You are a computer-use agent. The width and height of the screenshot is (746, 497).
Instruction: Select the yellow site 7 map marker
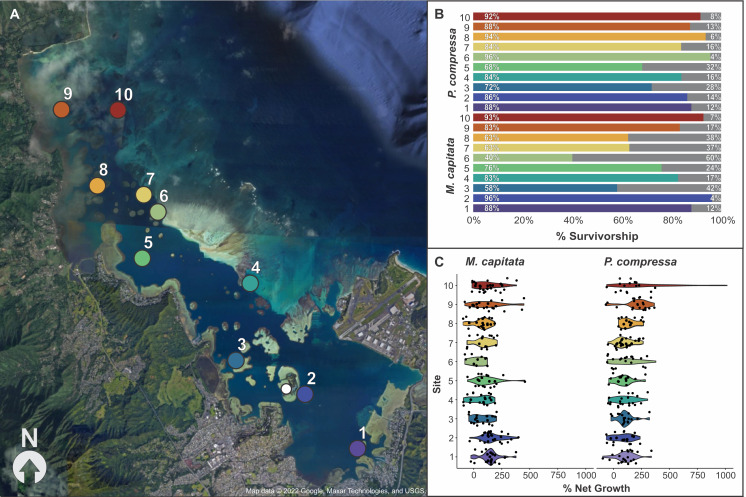pyautogui.click(x=144, y=195)
